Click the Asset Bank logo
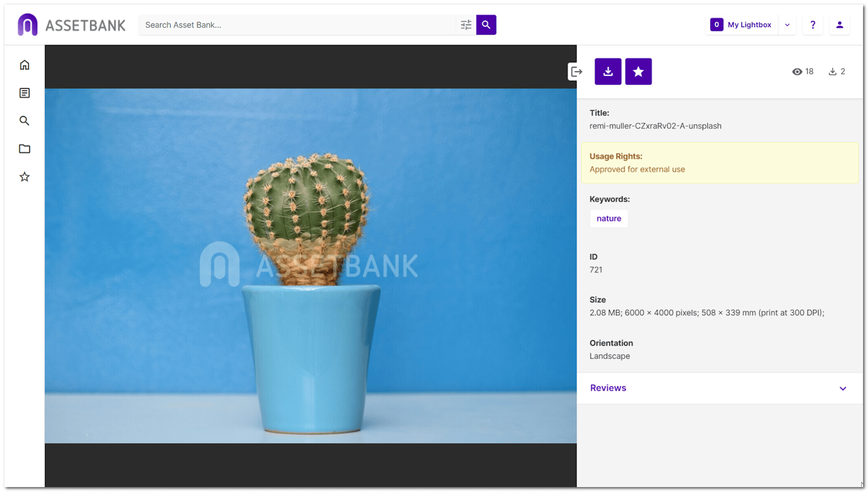The width and height of the screenshot is (868, 492). pos(71,25)
